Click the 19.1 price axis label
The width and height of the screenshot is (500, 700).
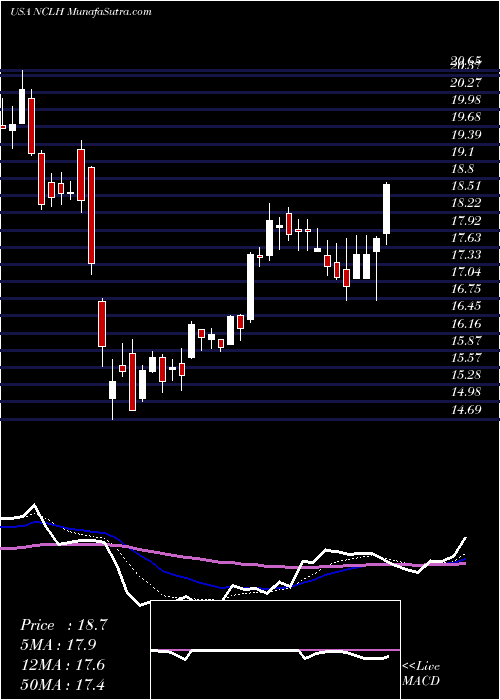click(462, 151)
